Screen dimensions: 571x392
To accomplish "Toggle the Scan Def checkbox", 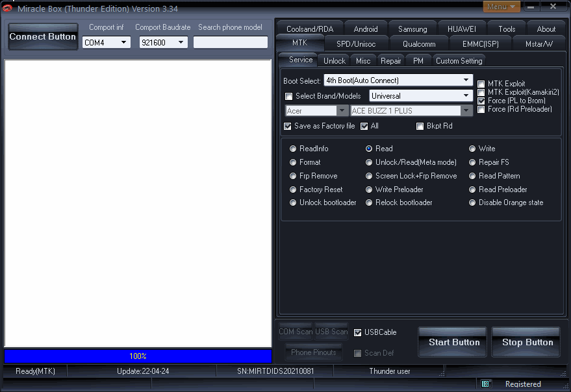I will click(x=357, y=354).
